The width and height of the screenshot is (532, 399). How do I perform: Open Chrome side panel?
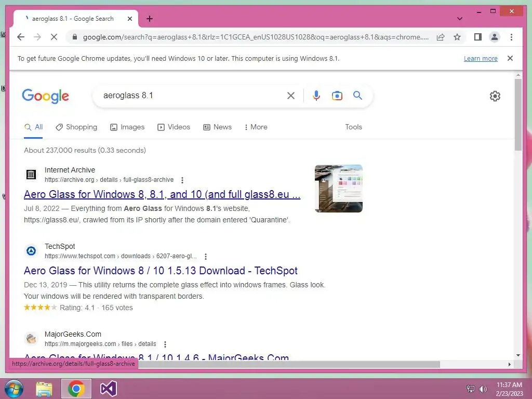point(478,37)
